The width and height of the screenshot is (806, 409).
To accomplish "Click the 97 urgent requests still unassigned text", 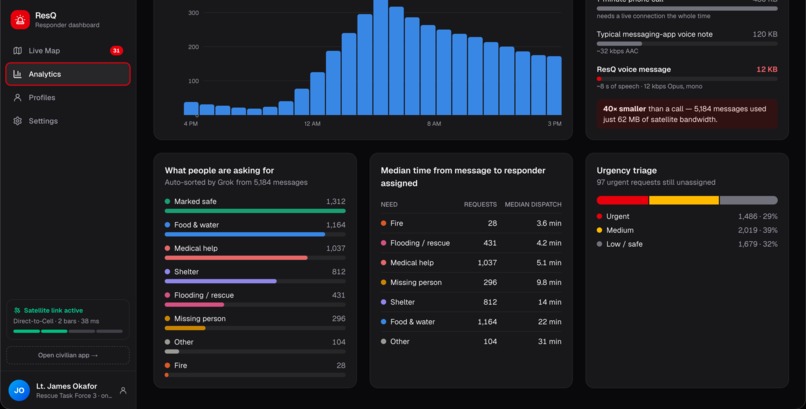I will (656, 182).
